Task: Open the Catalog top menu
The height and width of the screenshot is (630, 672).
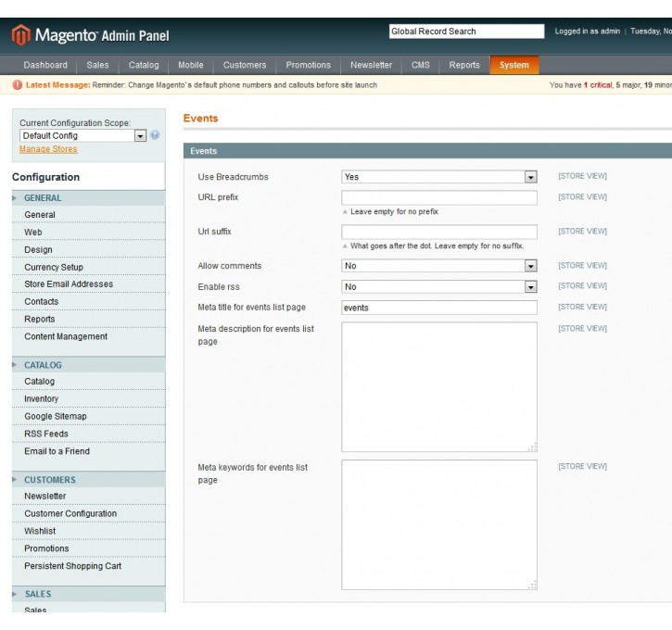Action: (x=144, y=65)
